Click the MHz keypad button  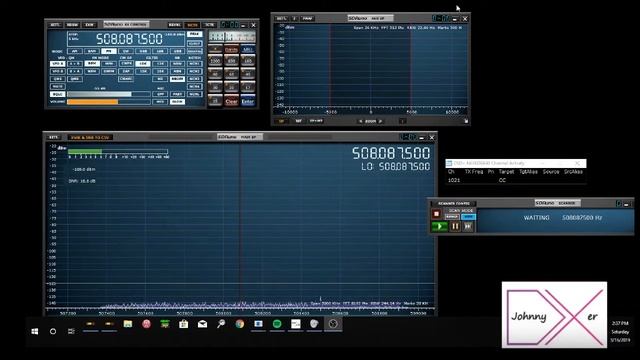[248, 49]
